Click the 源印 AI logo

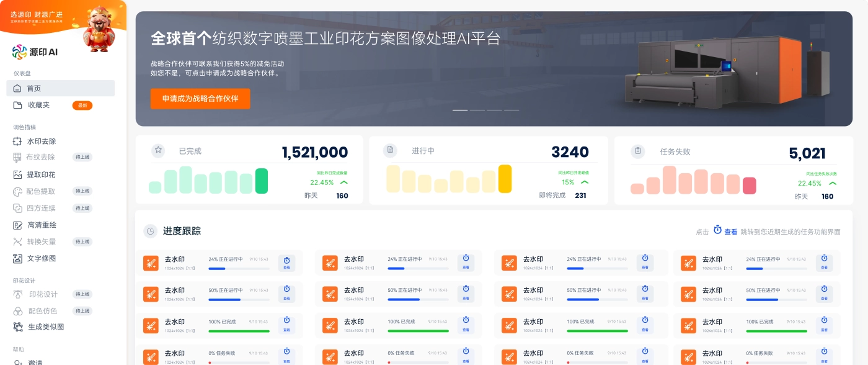35,53
